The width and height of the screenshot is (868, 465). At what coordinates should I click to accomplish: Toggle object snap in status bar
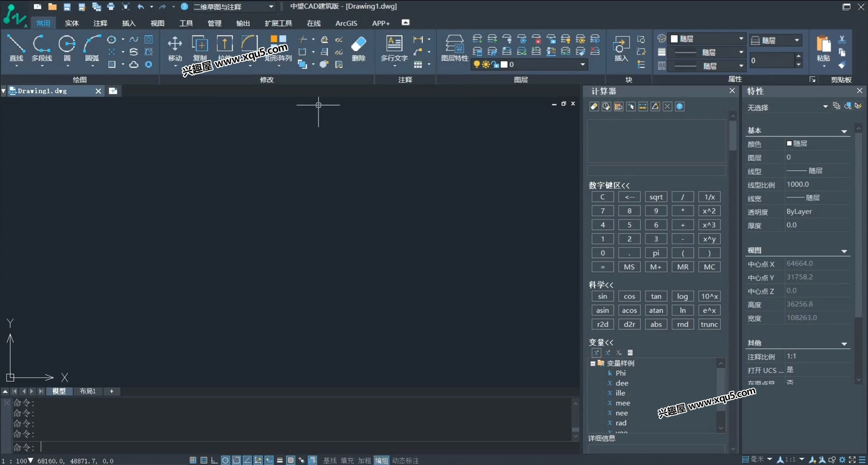coord(236,460)
